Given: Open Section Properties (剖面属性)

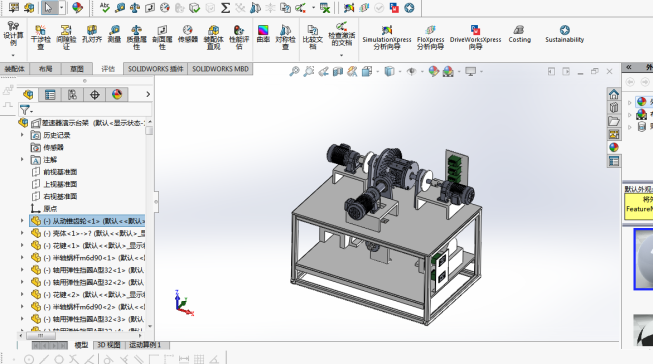Looking at the screenshot, I should click(x=162, y=37).
